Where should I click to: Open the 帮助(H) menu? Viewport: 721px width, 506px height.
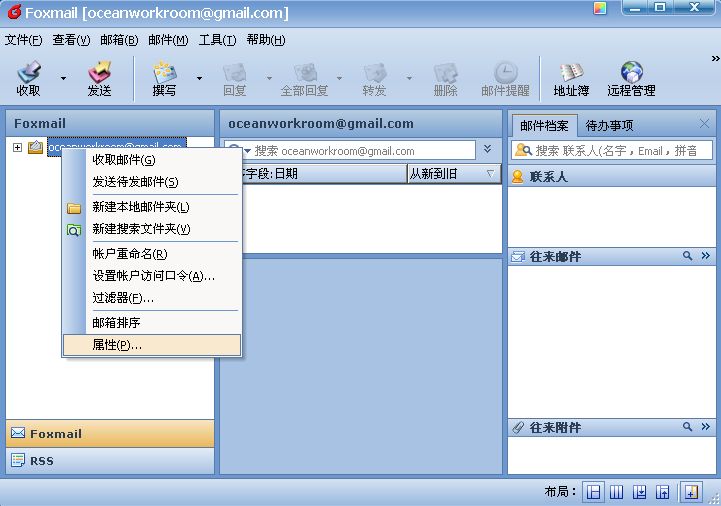[x=266, y=40]
